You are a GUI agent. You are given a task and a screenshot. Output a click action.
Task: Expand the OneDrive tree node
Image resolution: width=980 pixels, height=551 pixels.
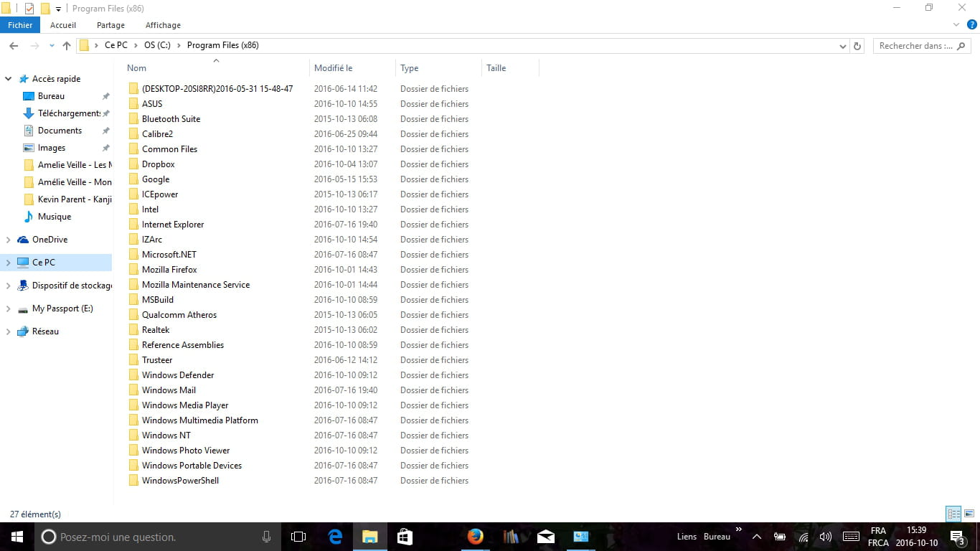click(x=8, y=240)
